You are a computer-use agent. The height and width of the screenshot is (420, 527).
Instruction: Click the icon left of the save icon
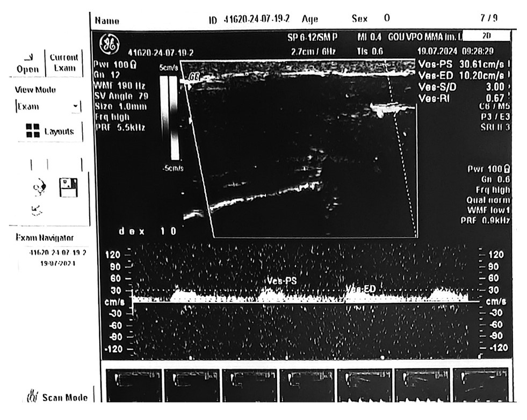click(x=39, y=187)
